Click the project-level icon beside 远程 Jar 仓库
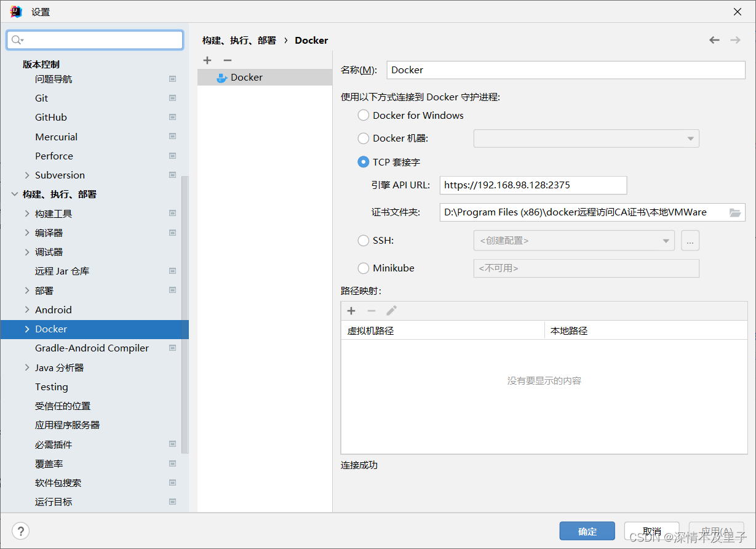756x549 pixels. click(x=173, y=271)
